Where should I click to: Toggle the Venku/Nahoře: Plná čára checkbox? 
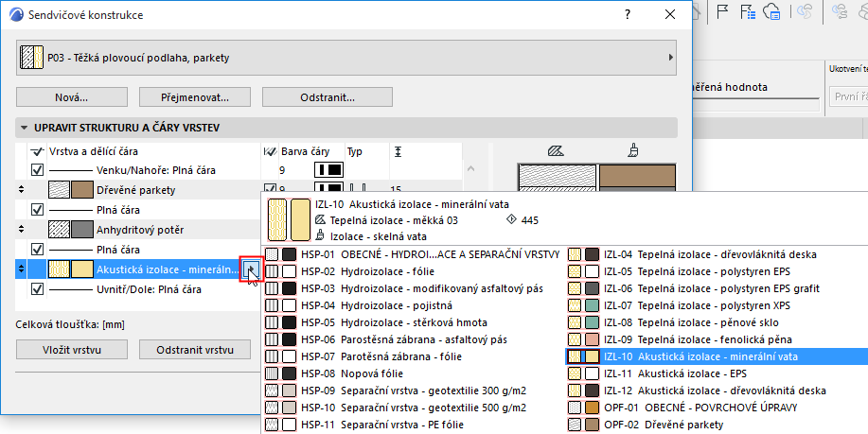[37, 170]
